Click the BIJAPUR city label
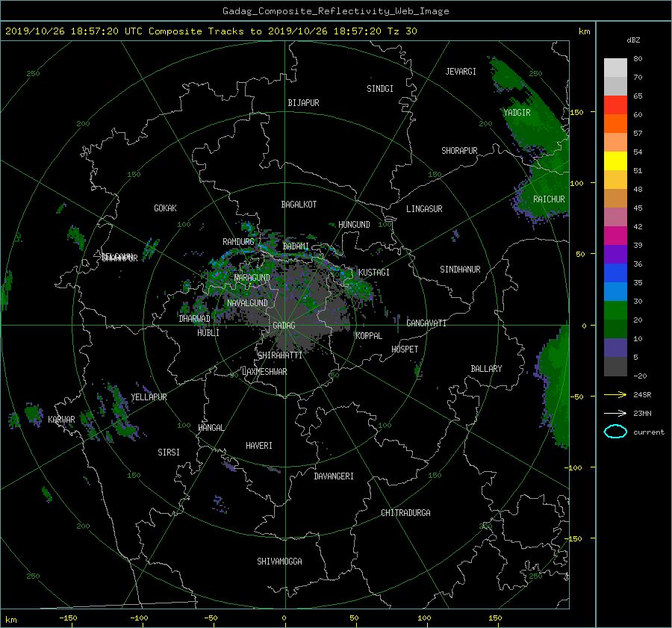The image size is (672, 628). pos(303,103)
